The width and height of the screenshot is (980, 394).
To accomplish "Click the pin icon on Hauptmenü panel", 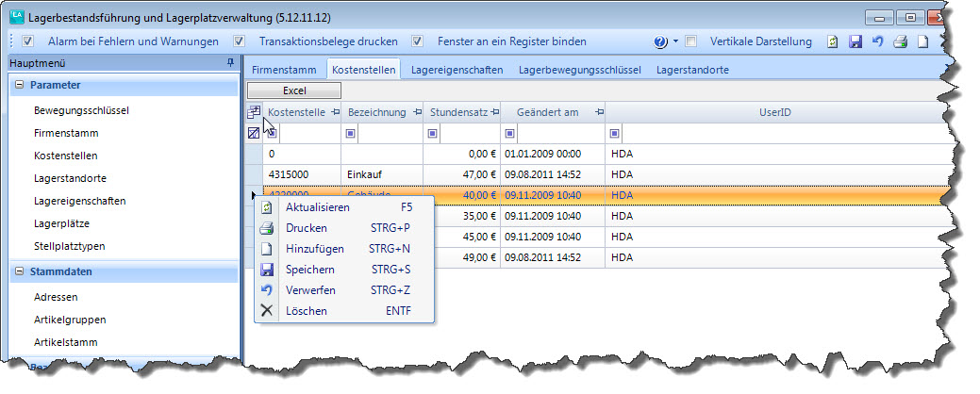I will pos(231,62).
